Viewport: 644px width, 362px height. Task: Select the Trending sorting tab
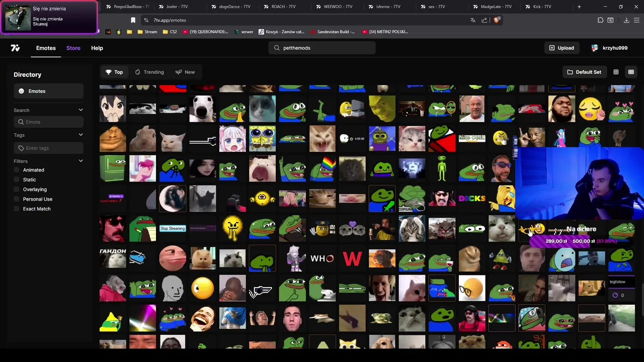(149, 72)
